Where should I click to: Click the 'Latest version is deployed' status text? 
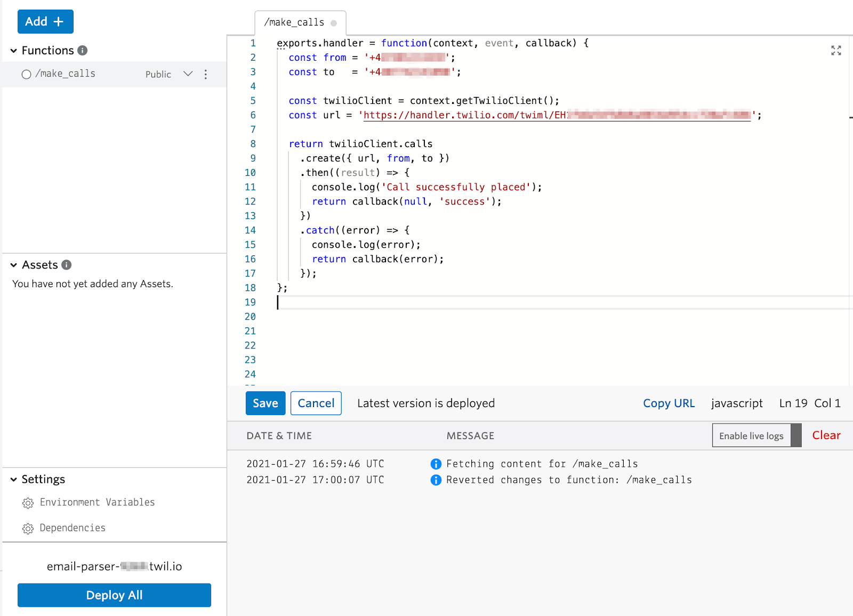click(x=426, y=403)
